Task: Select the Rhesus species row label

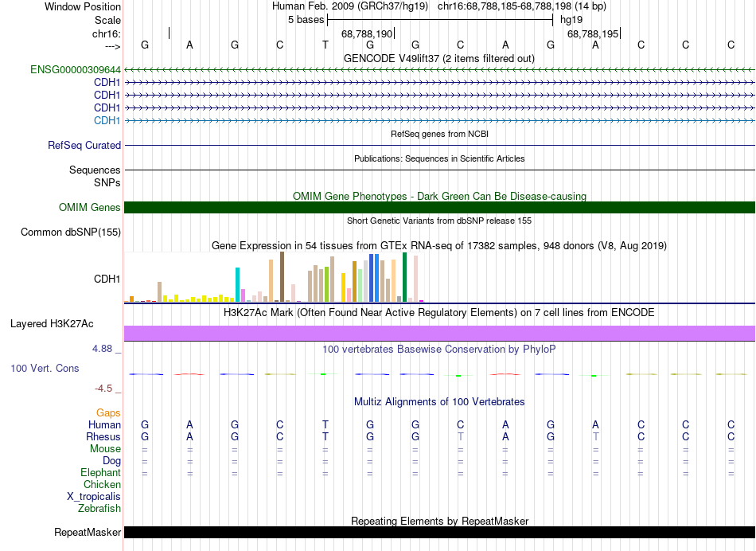Action: (x=103, y=437)
